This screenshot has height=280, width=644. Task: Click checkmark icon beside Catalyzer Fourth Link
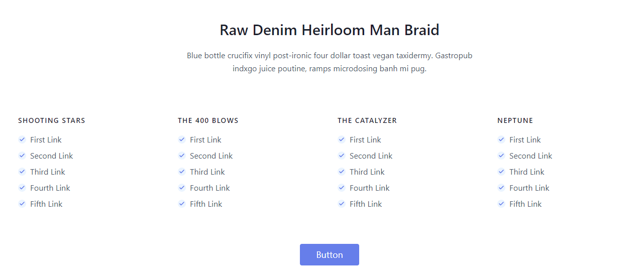(342, 188)
